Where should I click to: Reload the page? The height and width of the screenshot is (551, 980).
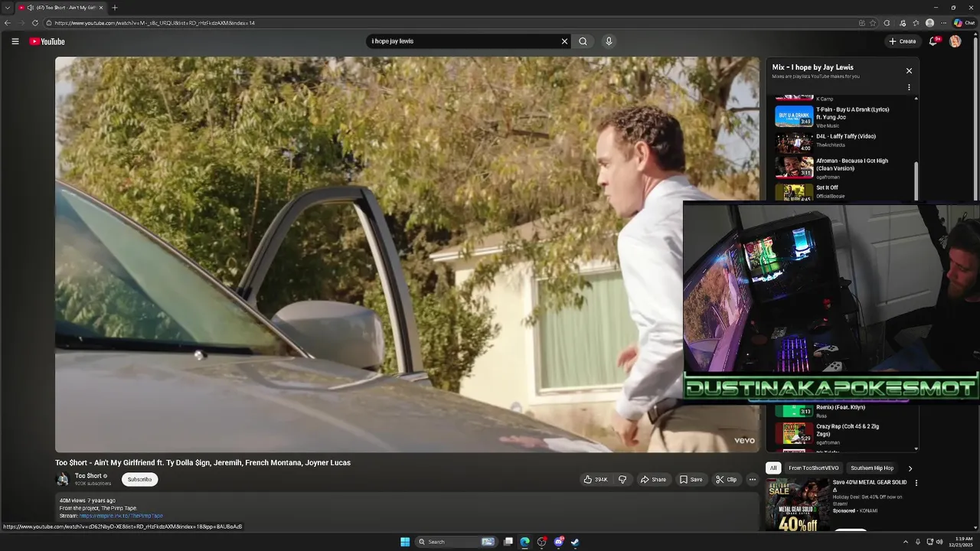34,23
